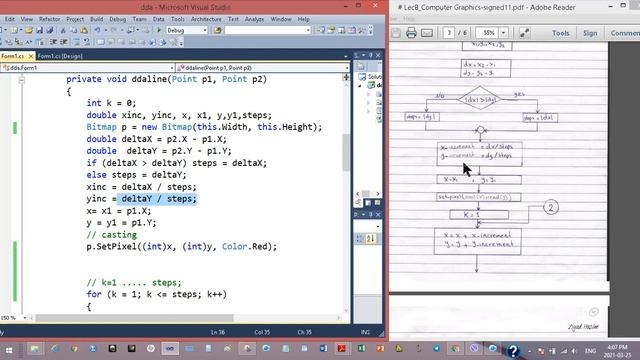Screen dimensions: 640x360
Task: Click the Find in Files icon beside Debug combo
Action: pos(218,30)
